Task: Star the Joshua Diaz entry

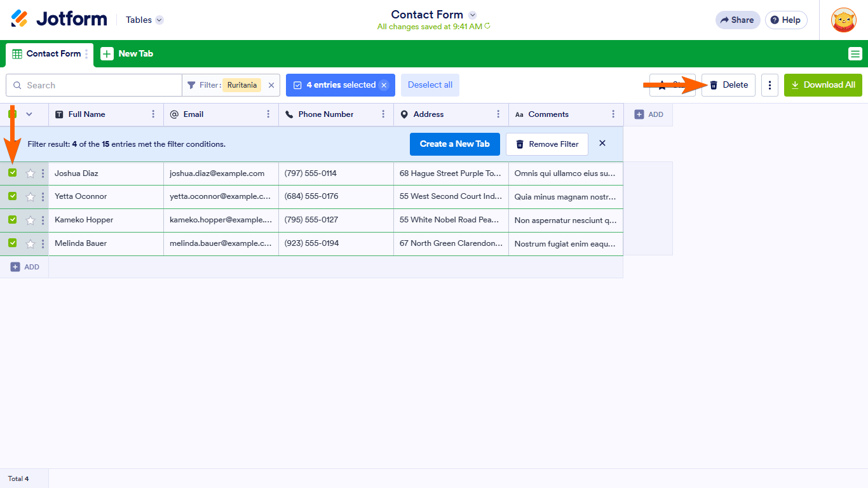Action: tap(30, 173)
